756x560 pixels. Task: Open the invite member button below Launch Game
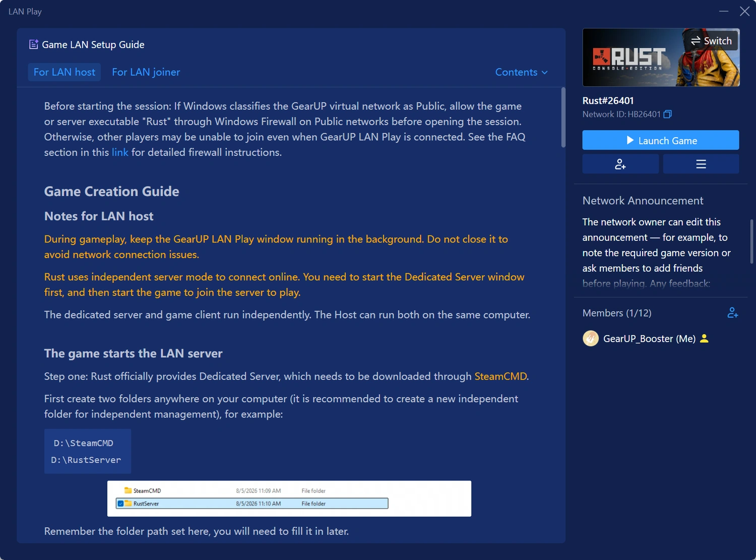coord(620,164)
